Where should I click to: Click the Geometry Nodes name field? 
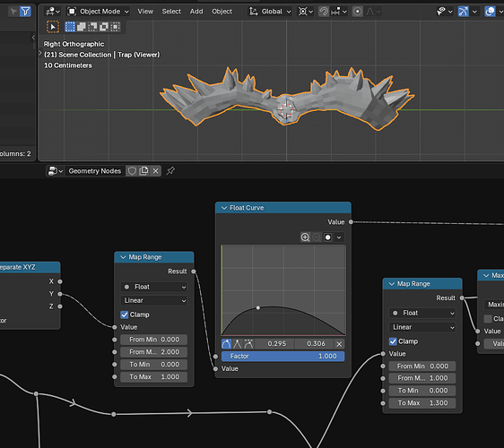point(95,171)
